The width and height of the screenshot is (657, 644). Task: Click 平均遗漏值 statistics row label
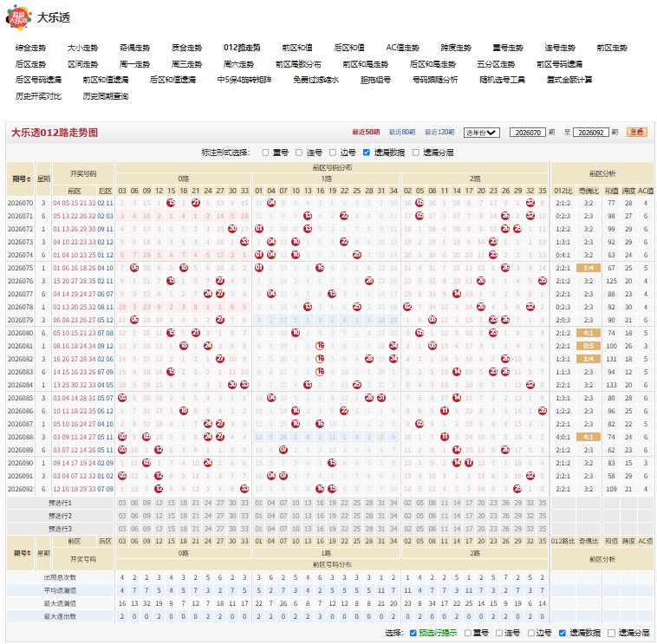60,590
